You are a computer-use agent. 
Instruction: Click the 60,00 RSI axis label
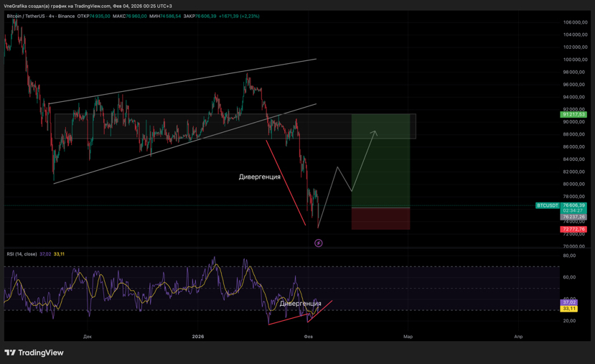570,277
